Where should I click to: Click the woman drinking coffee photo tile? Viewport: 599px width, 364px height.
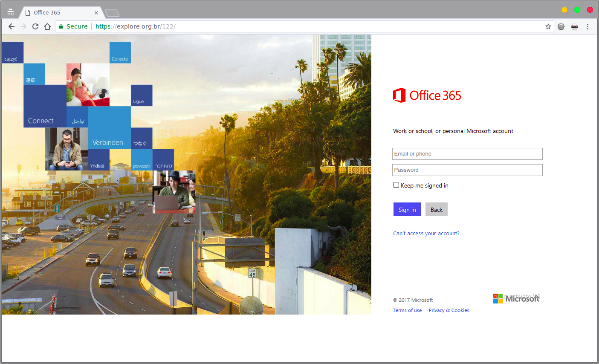click(x=88, y=85)
